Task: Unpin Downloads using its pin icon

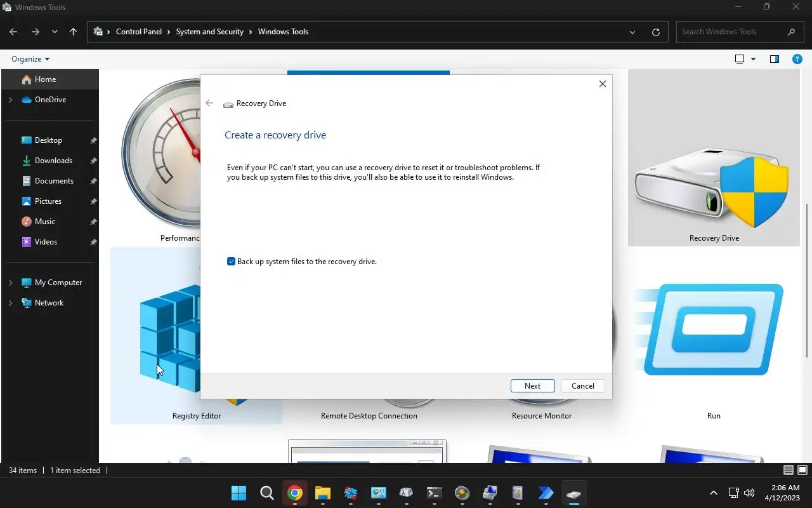Action: click(93, 161)
